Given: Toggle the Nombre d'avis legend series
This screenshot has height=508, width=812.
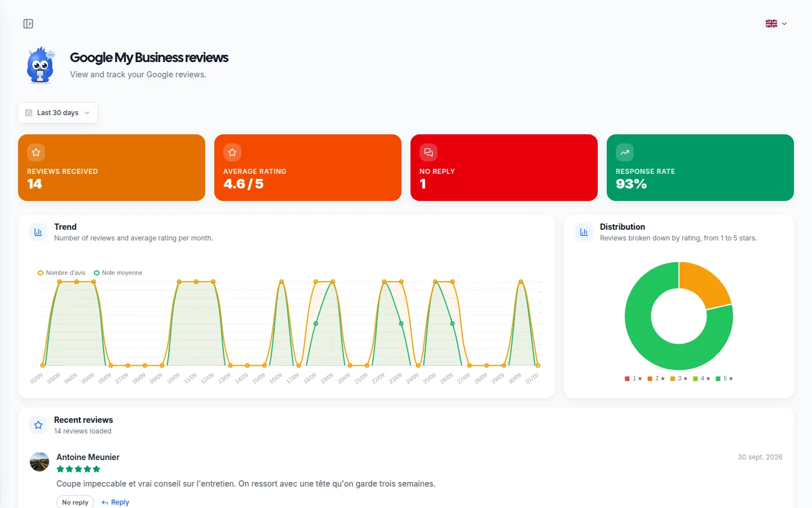Looking at the screenshot, I should point(61,273).
